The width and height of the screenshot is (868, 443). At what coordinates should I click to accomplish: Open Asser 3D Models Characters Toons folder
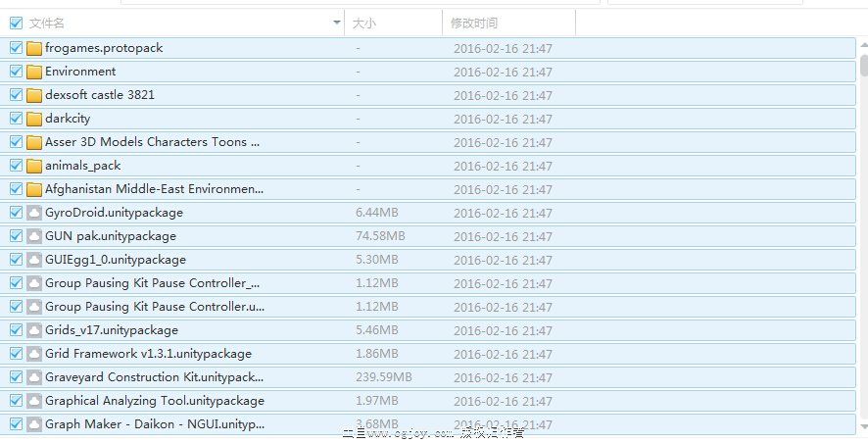tap(152, 142)
